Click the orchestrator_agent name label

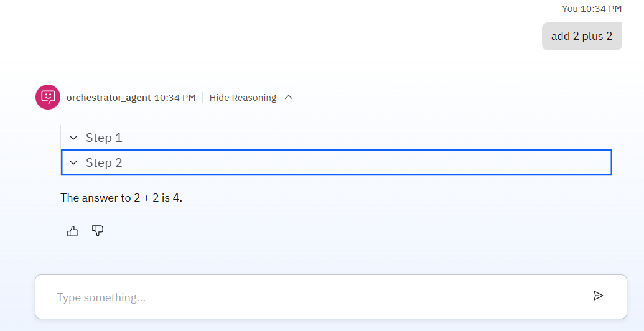point(108,98)
